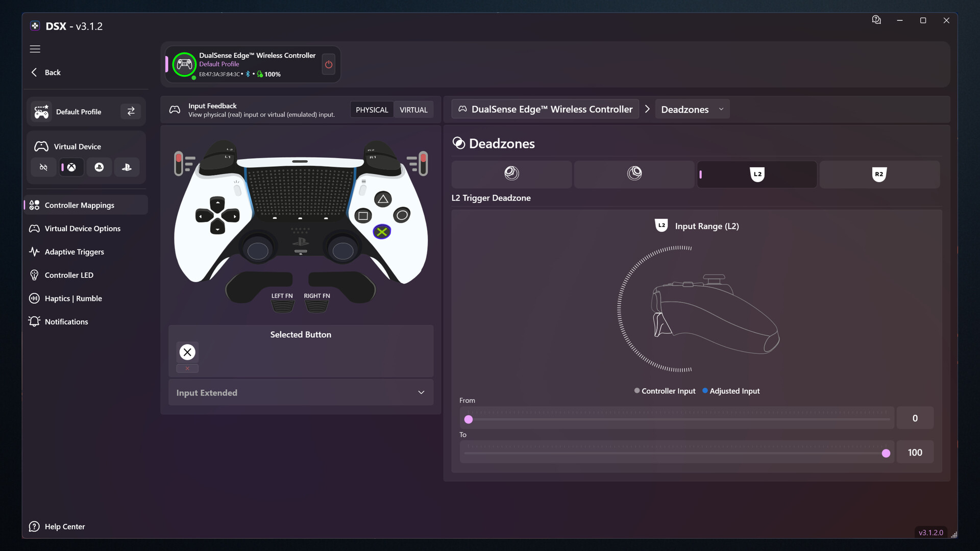This screenshot has width=980, height=551.
Task: Switch Input Feedback to PHYSICAL mode
Action: (x=372, y=109)
